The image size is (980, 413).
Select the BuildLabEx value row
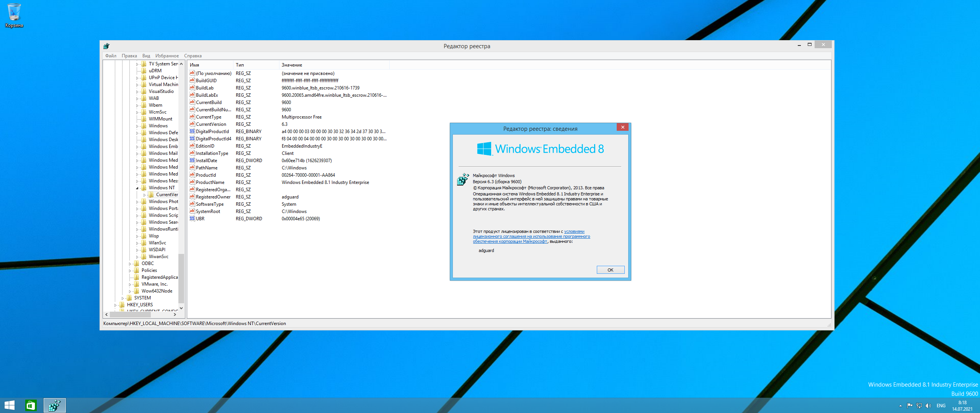(x=288, y=95)
